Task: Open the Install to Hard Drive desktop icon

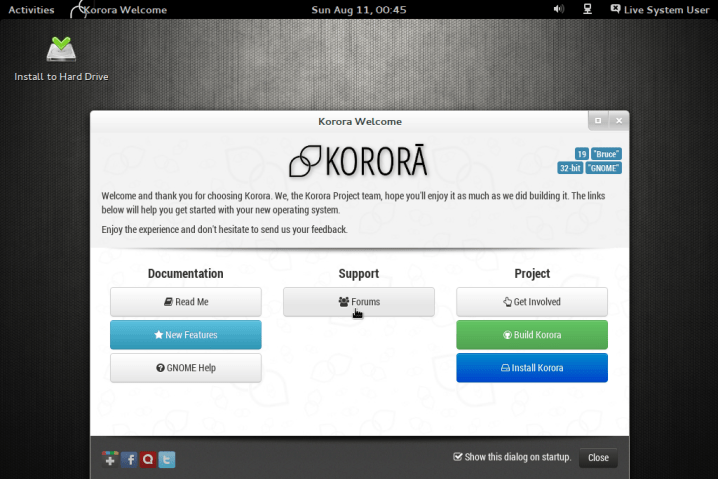Action: click(61, 59)
